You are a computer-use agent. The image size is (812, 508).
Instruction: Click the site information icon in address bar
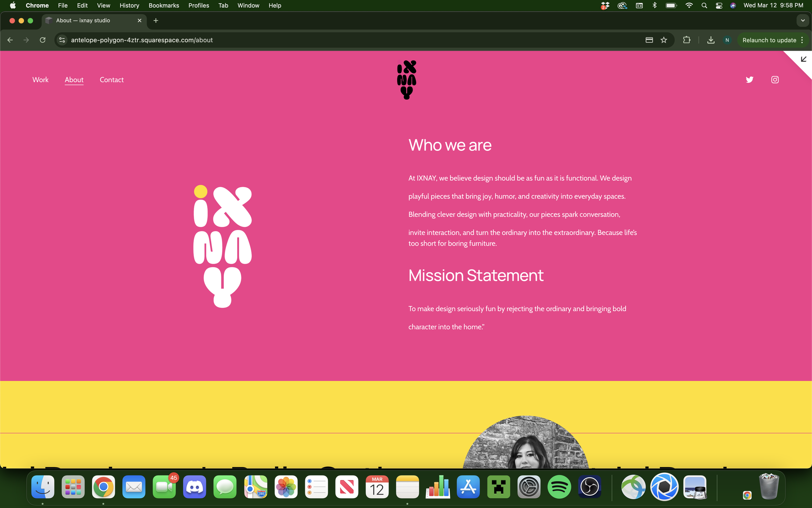[62, 40]
